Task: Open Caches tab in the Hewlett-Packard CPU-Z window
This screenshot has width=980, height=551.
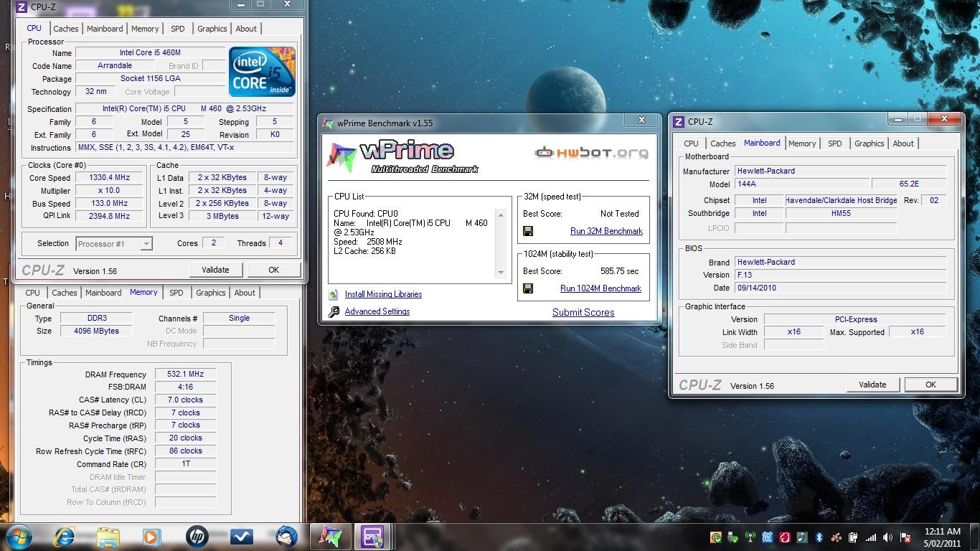Action: point(723,143)
